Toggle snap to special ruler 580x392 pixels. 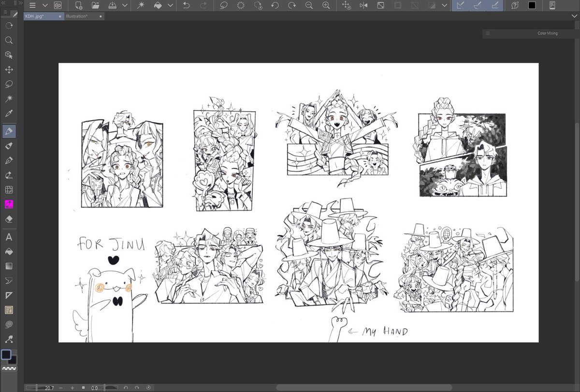click(x=478, y=5)
